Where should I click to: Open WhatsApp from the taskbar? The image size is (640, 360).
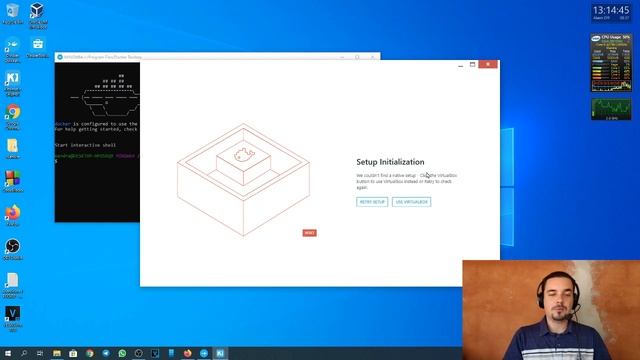pyautogui.click(x=122, y=353)
